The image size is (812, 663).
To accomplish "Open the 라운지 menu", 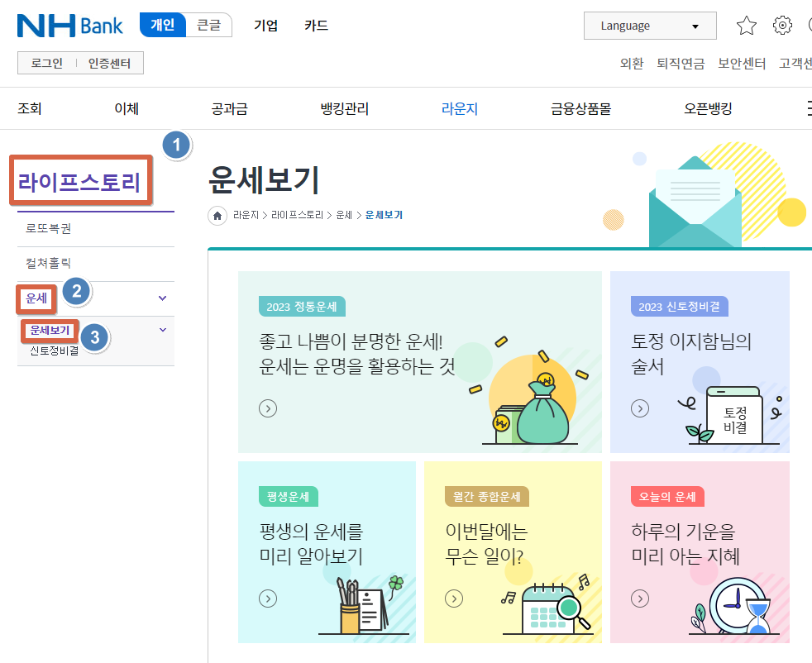I will point(460,108).
